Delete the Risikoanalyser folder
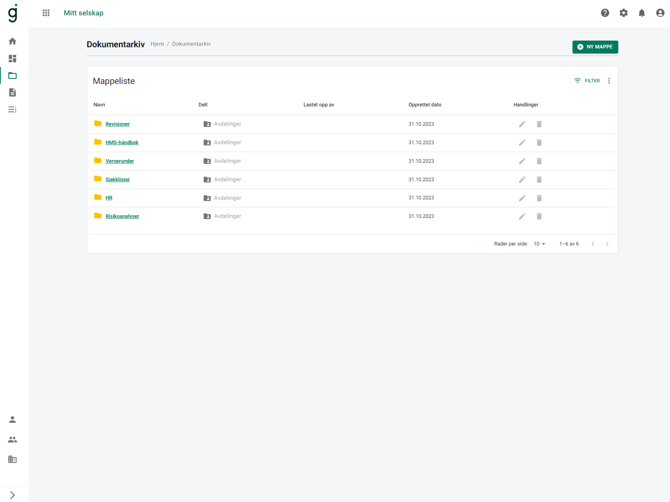 click(x=539, y=216)
